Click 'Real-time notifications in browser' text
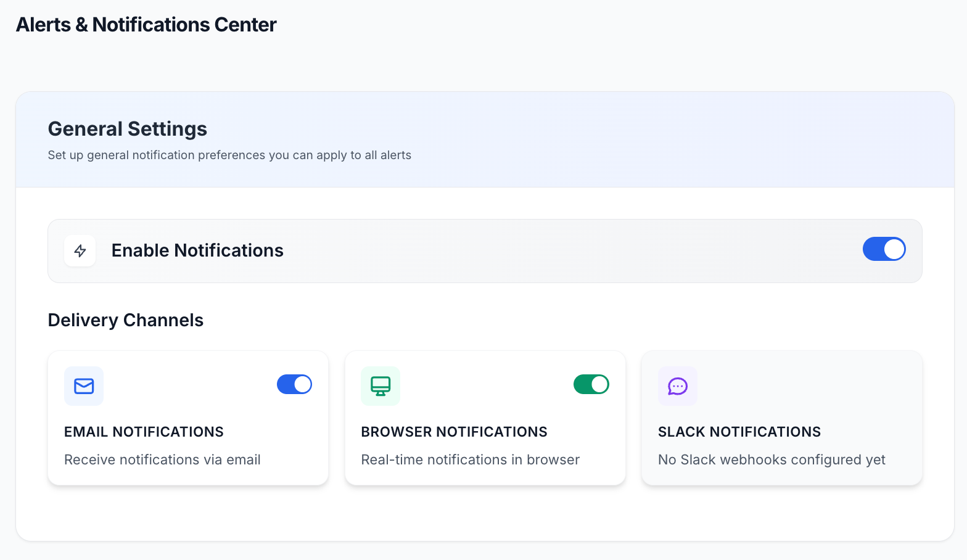 tap(470, 459)
